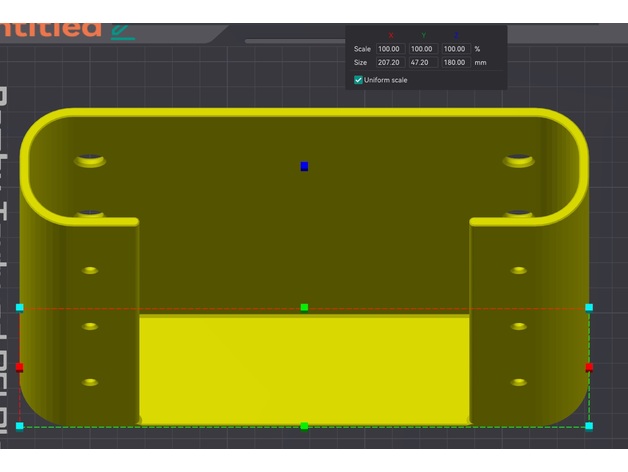Select the red scale handle on the right edge
The height and width of the screenshot is (472, 628).
coord(588,367)
